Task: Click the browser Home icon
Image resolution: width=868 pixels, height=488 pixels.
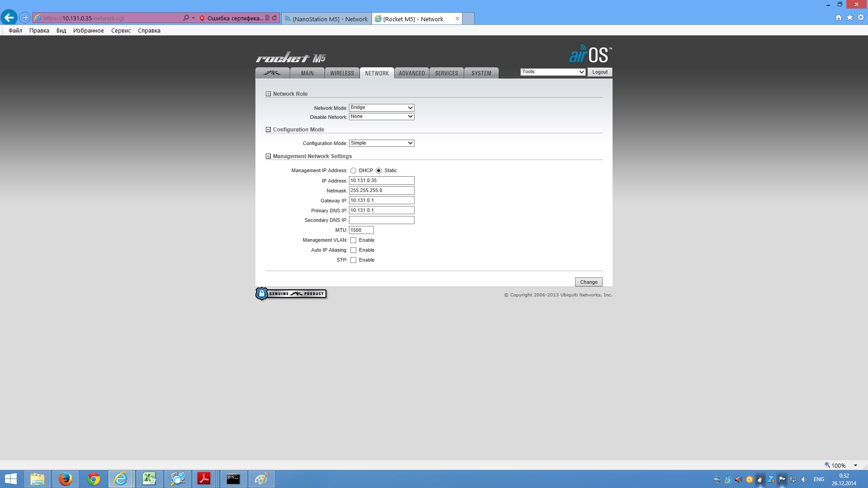Action: tap(839, 18)
